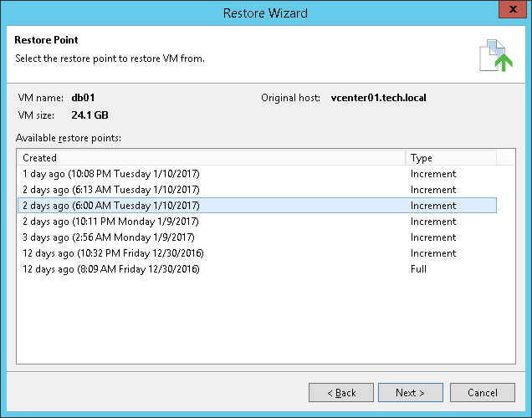Select the 10:11 PM Monday 1/9/2017 restore point

[x=111, y=222]
